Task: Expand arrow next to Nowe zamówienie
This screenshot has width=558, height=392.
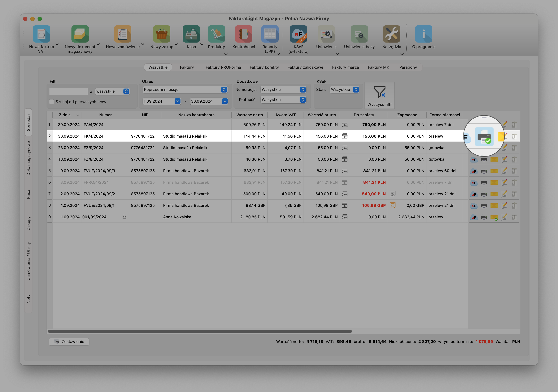Action: pyautogui.click(x=143, y=44)
